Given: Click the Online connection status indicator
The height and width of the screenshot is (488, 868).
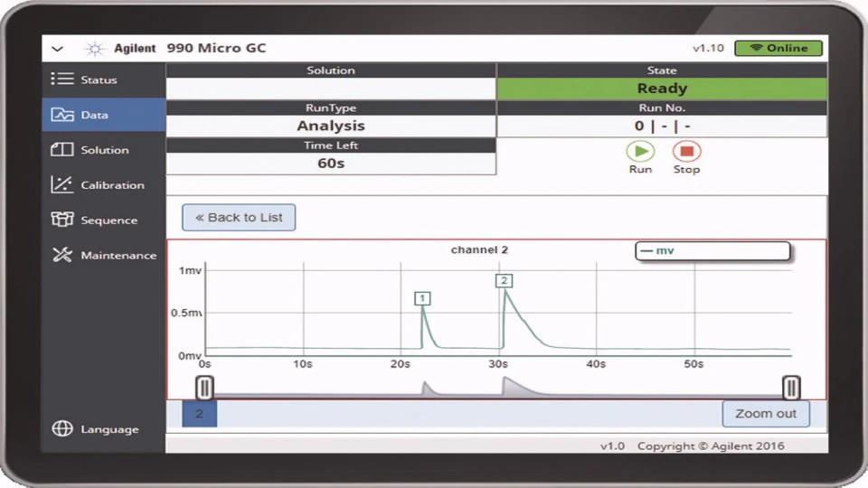Looking at the screenshot, I should 778,49.
